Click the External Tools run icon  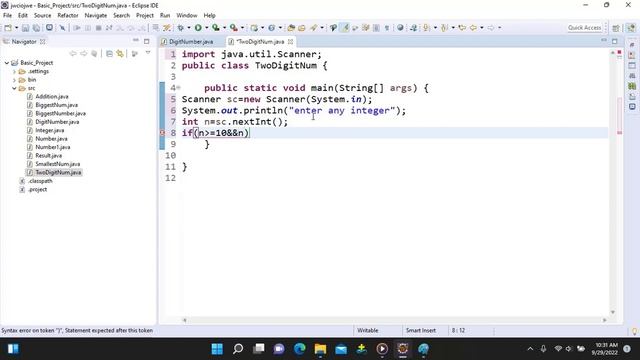tap(233, 28)
